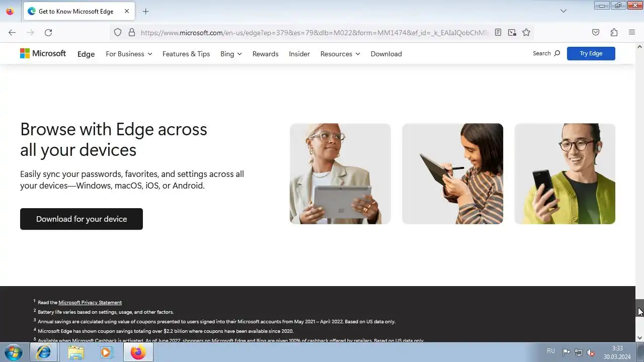Image resolution: width=644 pixels, height=362 pixels.
Task: Open the Edge nav link
Action: pyautogui.click(x=86, y=54)
